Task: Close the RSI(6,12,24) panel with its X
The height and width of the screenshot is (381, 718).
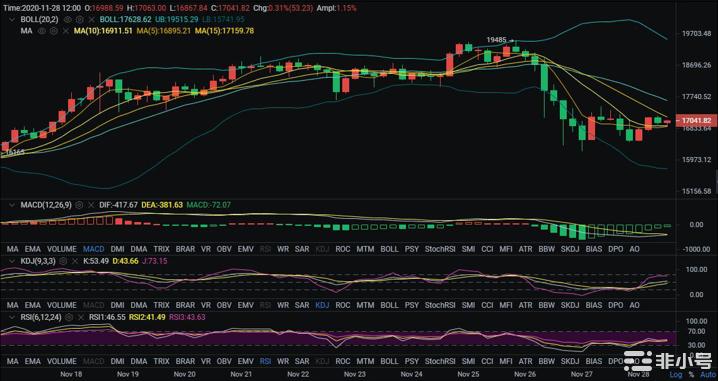Action: coord(81,316)
